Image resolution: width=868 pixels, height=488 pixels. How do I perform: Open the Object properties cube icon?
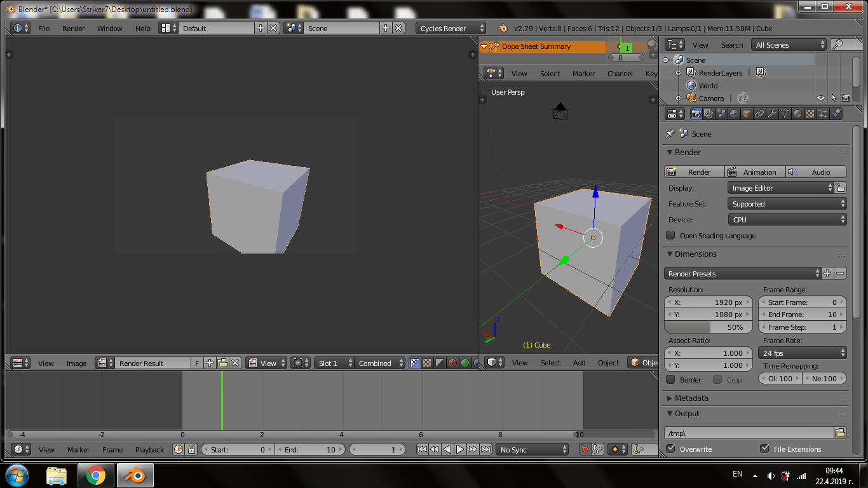pyautogui.click(x=747, y=114)
